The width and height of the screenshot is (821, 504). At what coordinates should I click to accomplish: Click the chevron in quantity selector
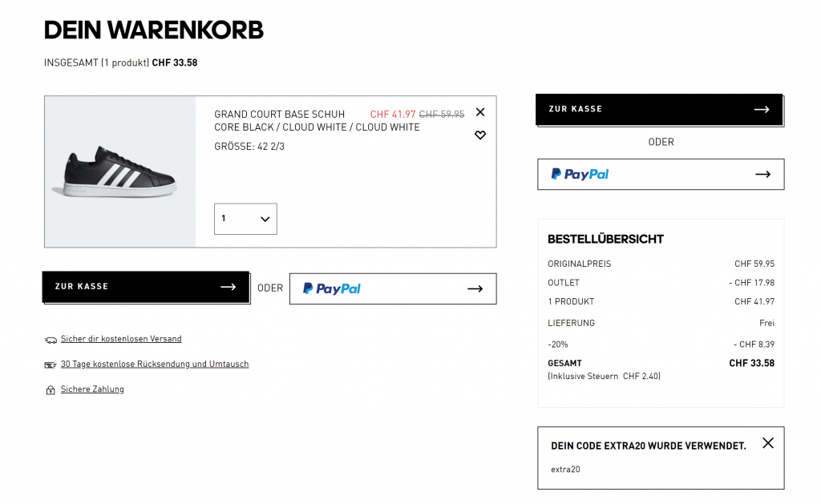point(265,219)
